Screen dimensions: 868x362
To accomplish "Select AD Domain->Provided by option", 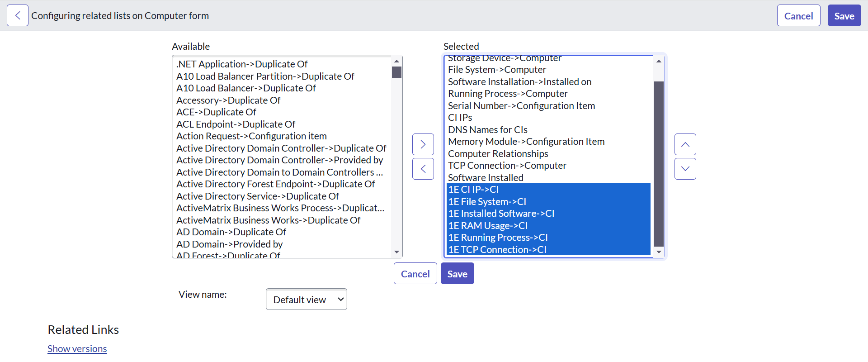I will point(229,244).
